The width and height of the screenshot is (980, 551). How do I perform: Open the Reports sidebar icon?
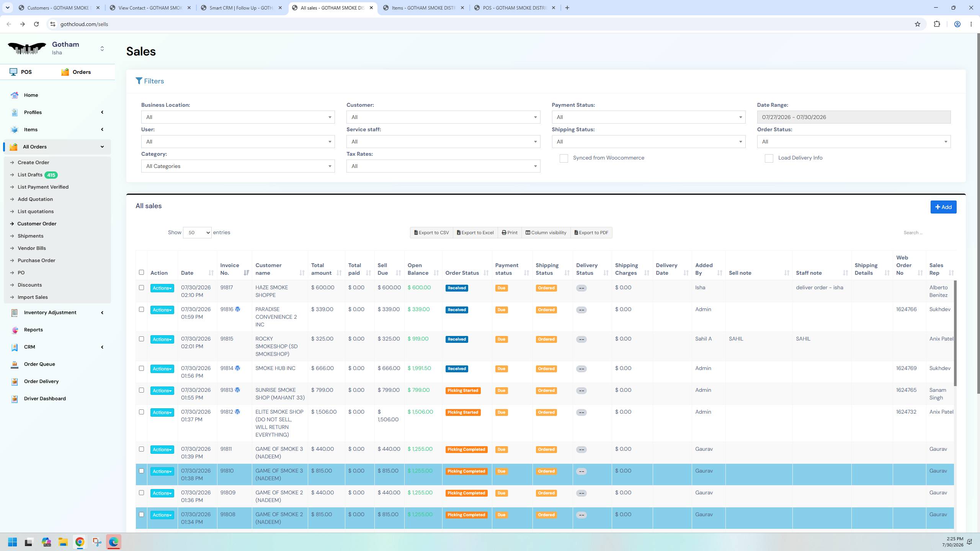tap(15, 330)
